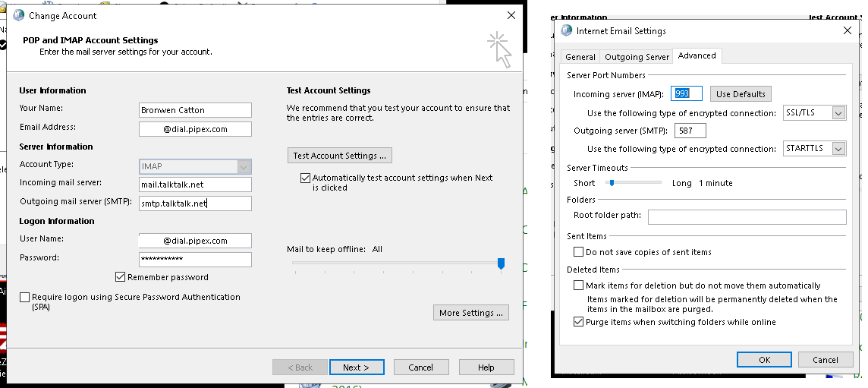Click the Internet Email Settings title icon

pyautogui.click(x=566, y=31)
